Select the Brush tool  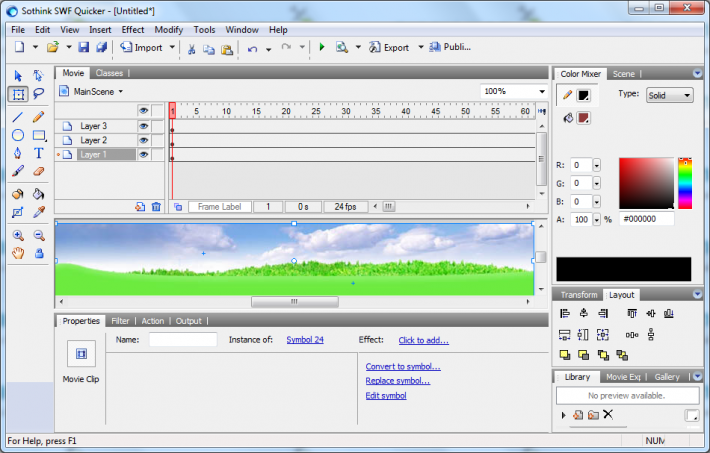[x=18, y=171]
